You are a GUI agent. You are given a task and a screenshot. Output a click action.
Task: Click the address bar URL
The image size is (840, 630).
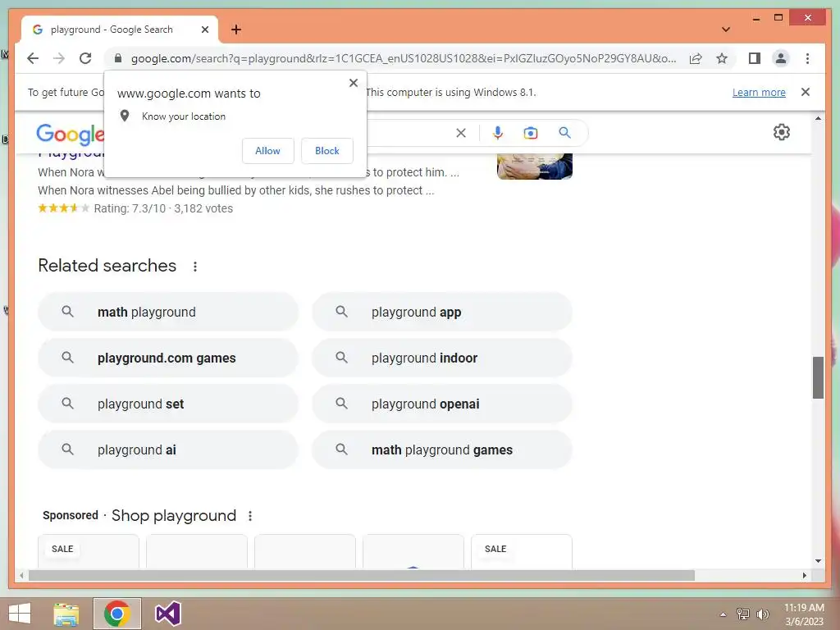click(404, 58)
